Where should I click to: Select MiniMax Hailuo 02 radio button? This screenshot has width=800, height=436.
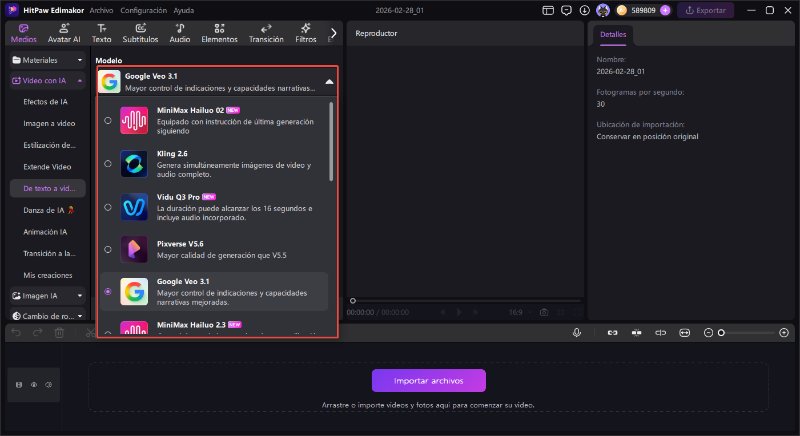[108, 121]
